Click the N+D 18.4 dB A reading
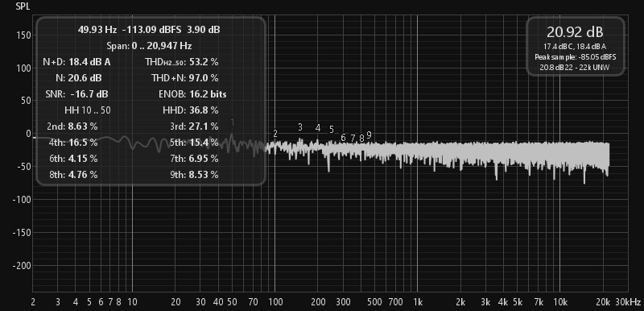Image resolution: width=644 pixels, height=311 pixels. [x=76, y=62]
